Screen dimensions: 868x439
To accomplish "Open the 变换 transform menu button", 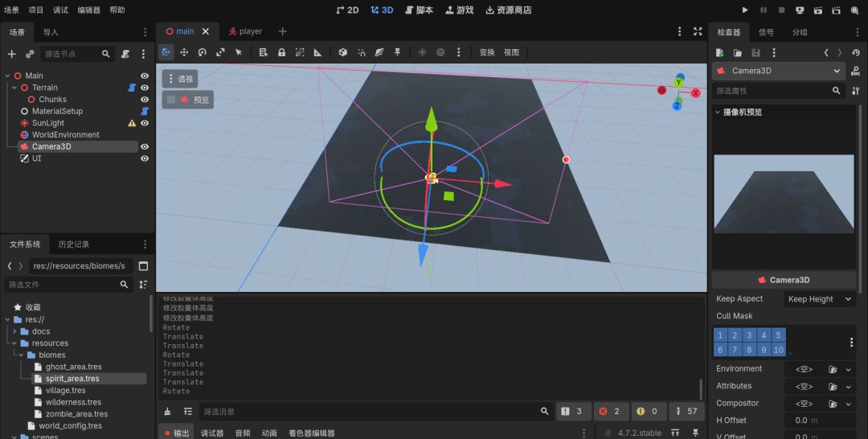I will click(x=487, y=52).
